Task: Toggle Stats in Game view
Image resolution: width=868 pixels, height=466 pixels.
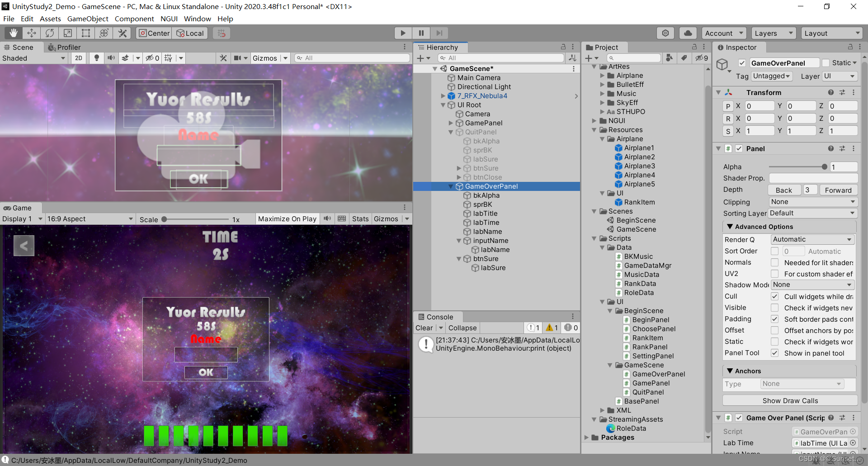Action: [x=360, y=219]
